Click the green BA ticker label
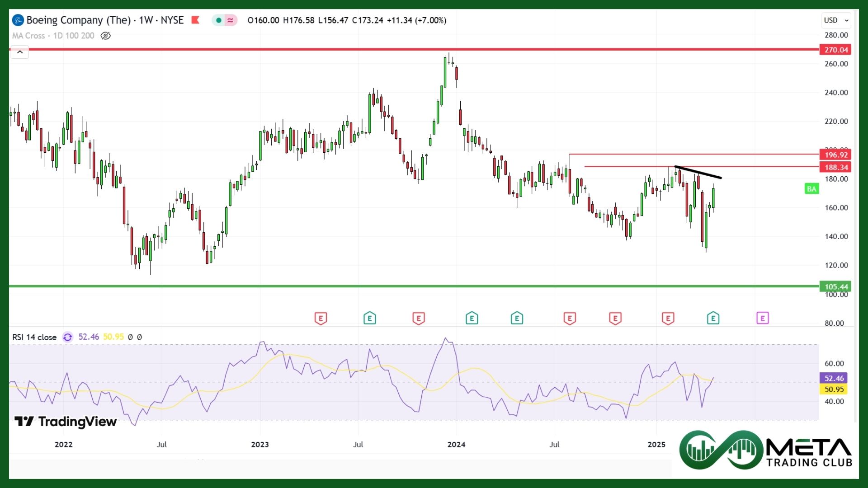 [x=811, y=189]
